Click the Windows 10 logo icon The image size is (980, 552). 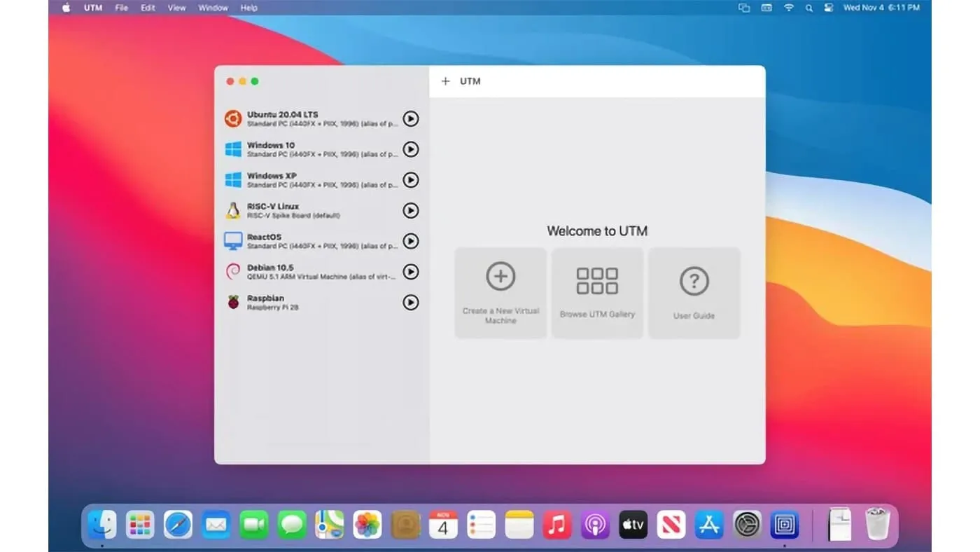pos(234,149)
